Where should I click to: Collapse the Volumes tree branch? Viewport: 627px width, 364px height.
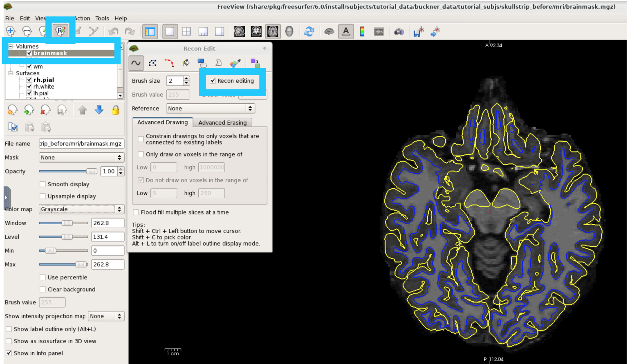point(10,46)
